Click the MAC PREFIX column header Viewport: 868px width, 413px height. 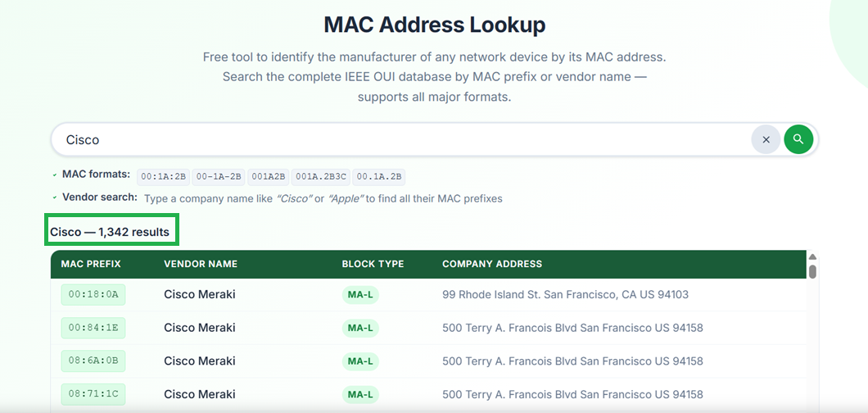point(91,264)
